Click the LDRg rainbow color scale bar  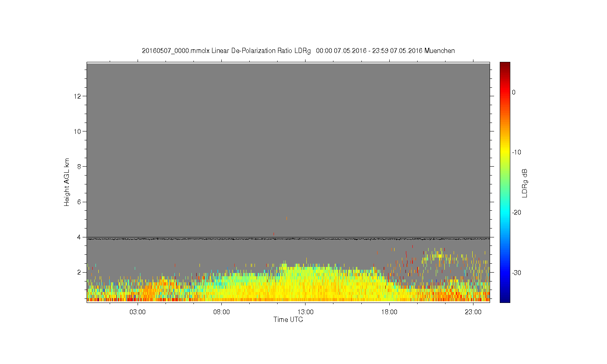505,182
